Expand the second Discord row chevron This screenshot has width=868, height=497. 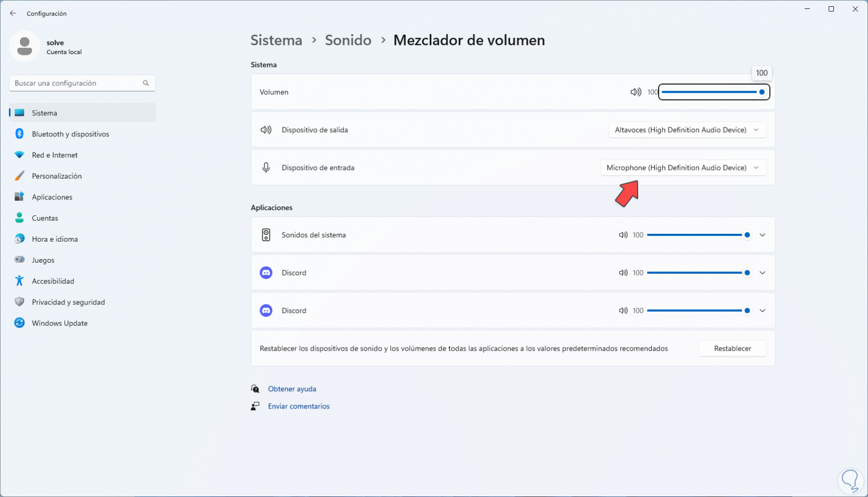coord(762,311)
